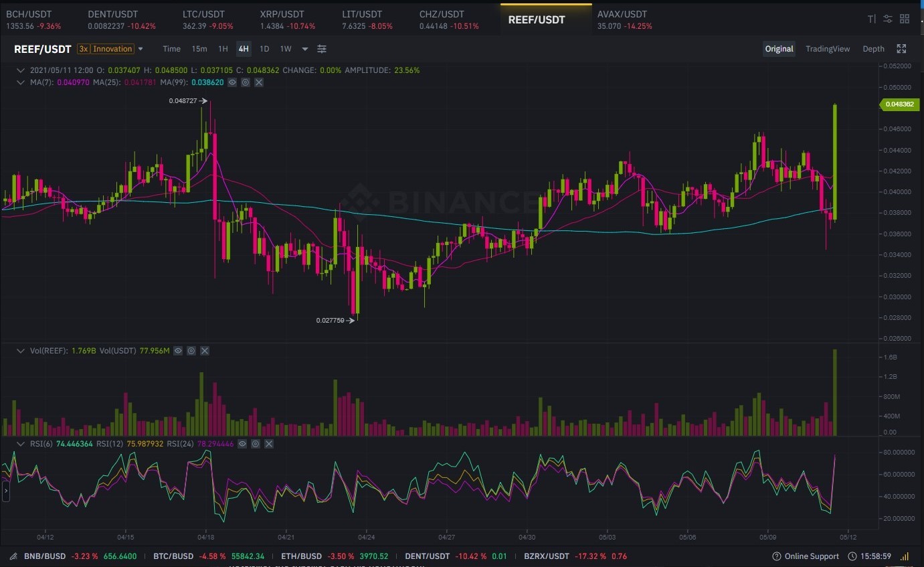Collapse the MA indicator legend chevron
Image resolution: width=924 pixels, height=567 pixels.
pos(21,82)
